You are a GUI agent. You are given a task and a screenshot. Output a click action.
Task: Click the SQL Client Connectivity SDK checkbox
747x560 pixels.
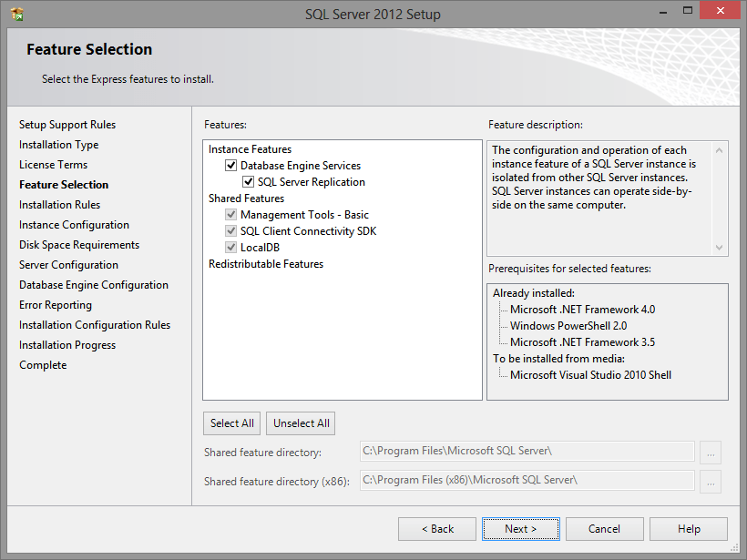(231, 231)
